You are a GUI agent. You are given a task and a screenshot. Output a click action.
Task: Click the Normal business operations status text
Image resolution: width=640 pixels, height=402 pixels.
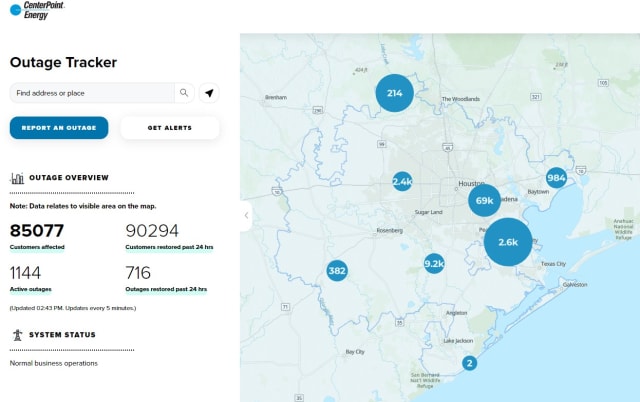(54, 363)
